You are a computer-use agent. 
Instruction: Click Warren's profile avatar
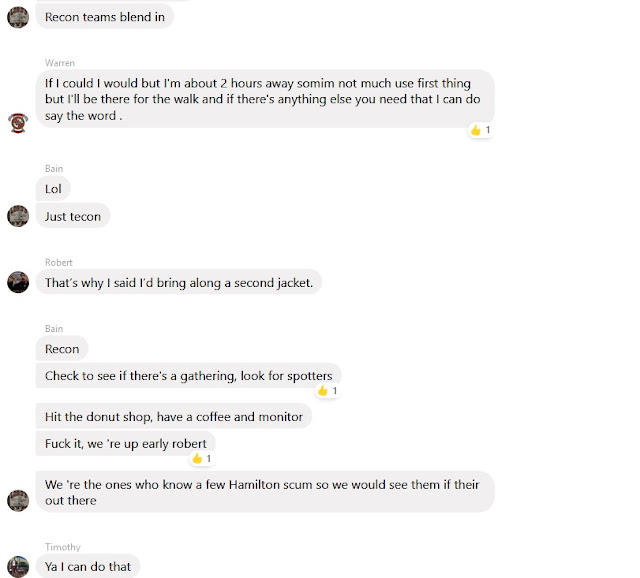click(x=17, y=123)
